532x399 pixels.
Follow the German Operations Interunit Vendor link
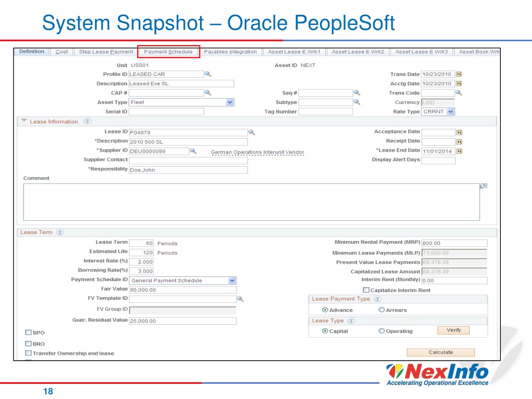coord(258,152)
